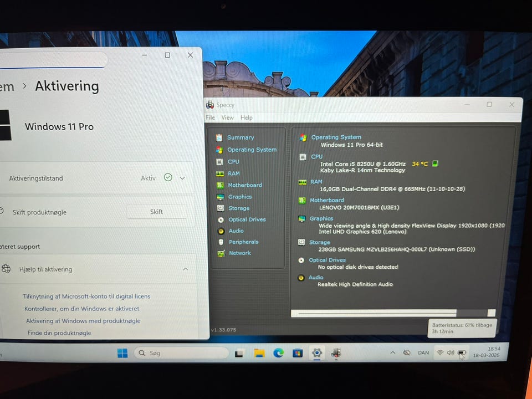Open Task View from the taskbar
The height and width of the screenshot is (399, 532).
click(239, 353)
